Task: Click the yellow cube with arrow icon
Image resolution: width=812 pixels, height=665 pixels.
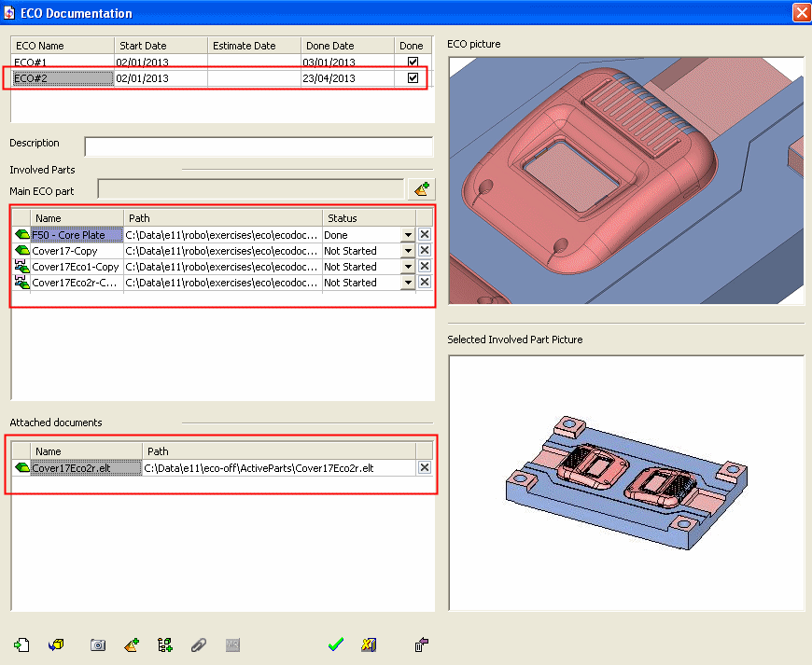Action: 56,644
